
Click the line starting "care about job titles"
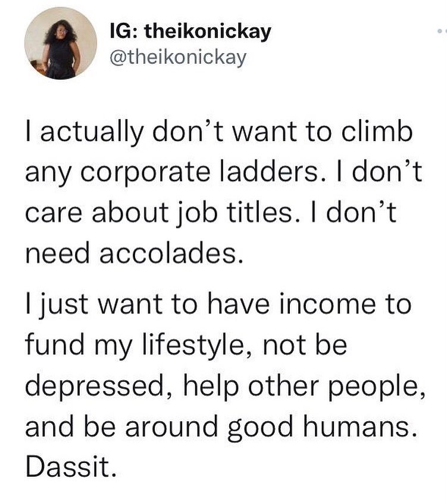point(210,212)
